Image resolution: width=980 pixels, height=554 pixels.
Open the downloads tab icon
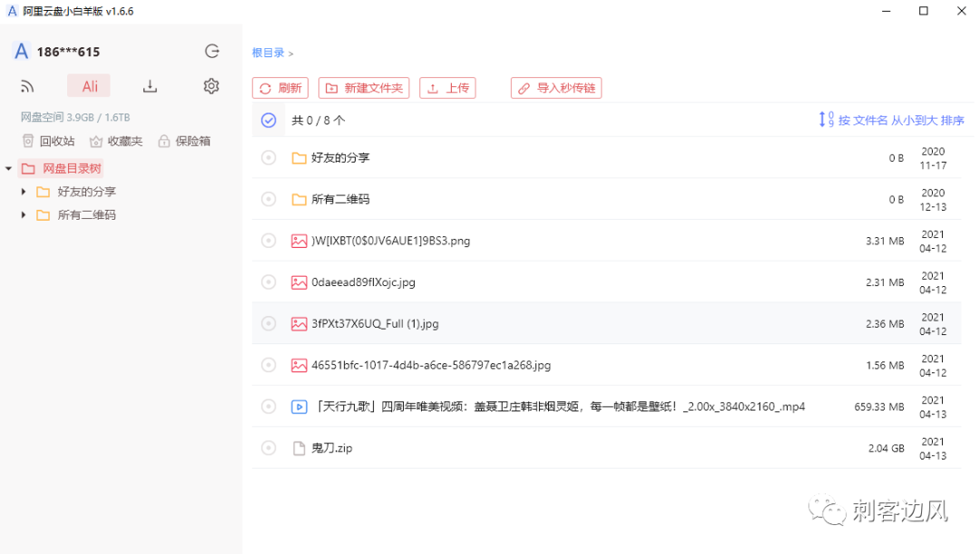(150, 86)
